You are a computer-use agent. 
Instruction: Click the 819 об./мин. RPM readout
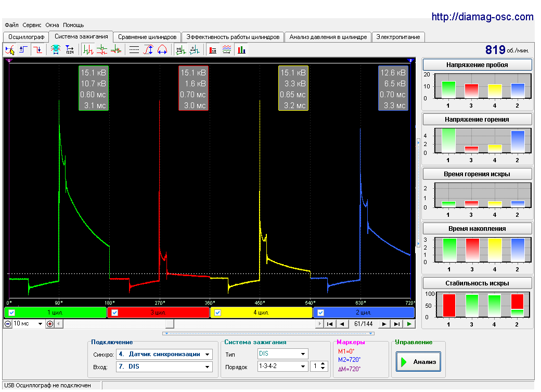coord(507,50)
